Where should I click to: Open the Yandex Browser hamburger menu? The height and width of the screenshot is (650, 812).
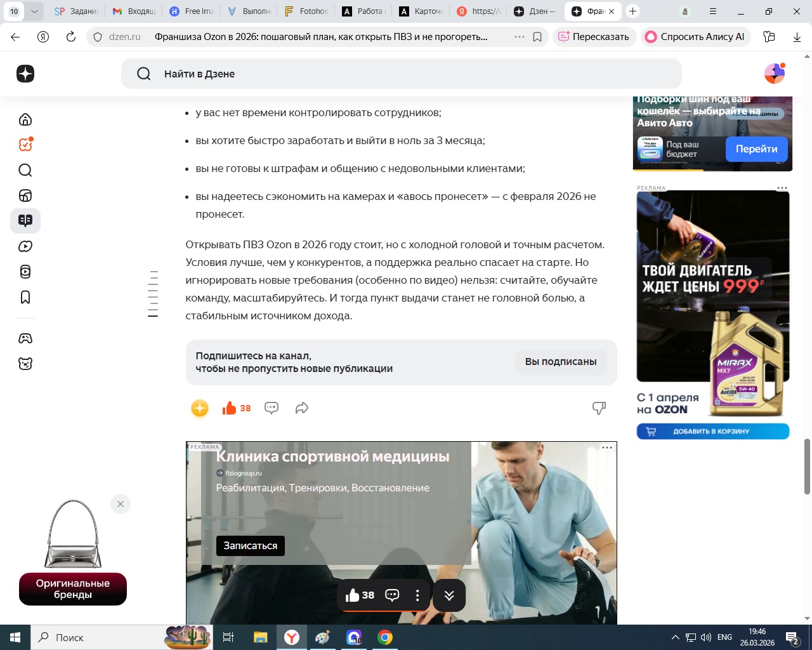[x=713, y=11]
